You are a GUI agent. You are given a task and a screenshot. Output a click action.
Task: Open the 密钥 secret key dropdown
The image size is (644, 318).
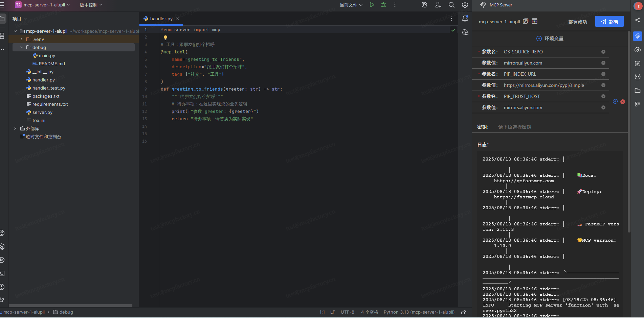click(x=514, y=127)
